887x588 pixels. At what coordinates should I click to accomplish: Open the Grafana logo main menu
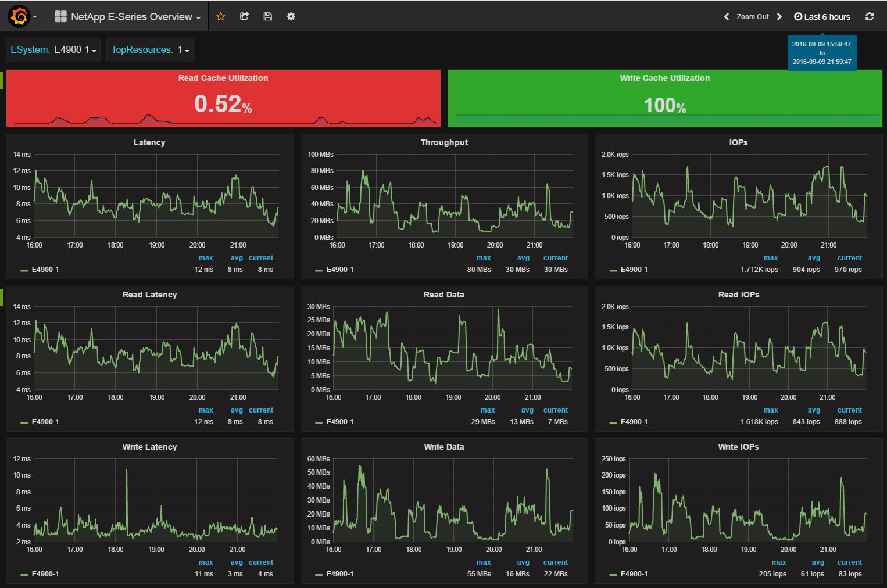click(x=19, y=17)
